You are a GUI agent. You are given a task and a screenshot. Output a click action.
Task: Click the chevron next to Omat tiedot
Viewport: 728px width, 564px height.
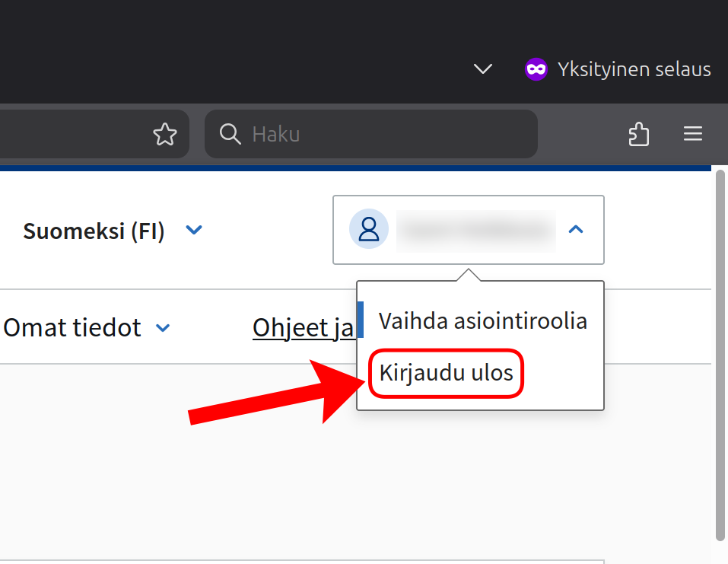click(163, 329)
